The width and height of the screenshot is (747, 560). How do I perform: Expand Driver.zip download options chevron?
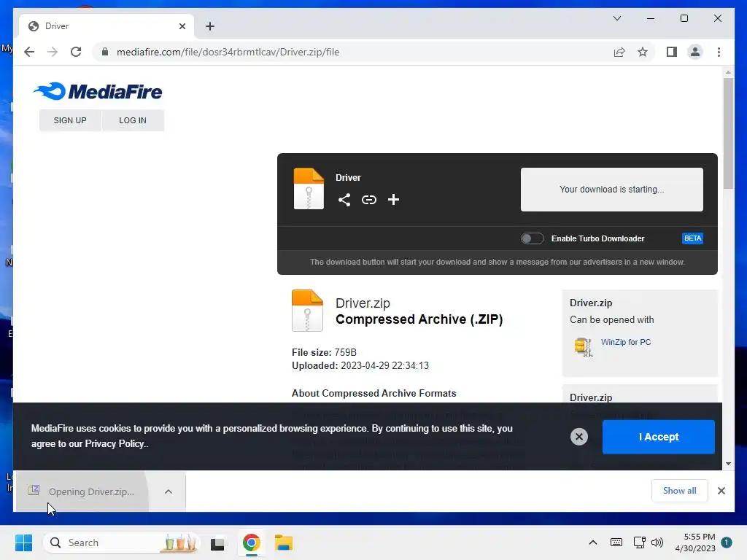tap(169, 491)
